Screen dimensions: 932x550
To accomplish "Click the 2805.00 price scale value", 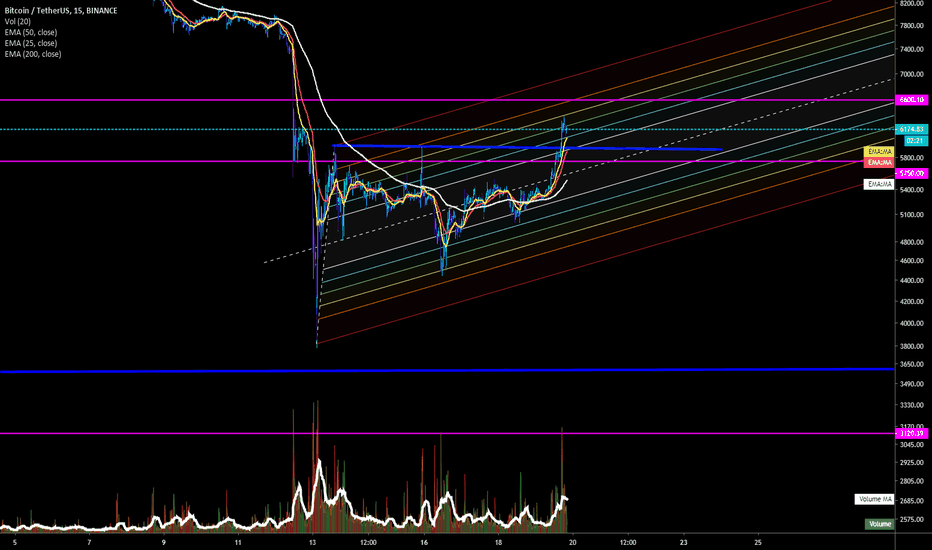I will (x=912, y=481).
